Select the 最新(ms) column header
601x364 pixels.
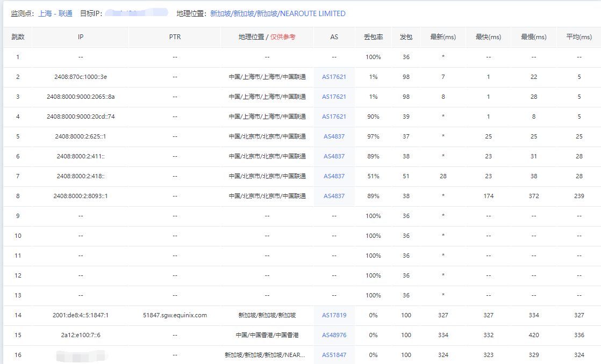tap(443, 37)
